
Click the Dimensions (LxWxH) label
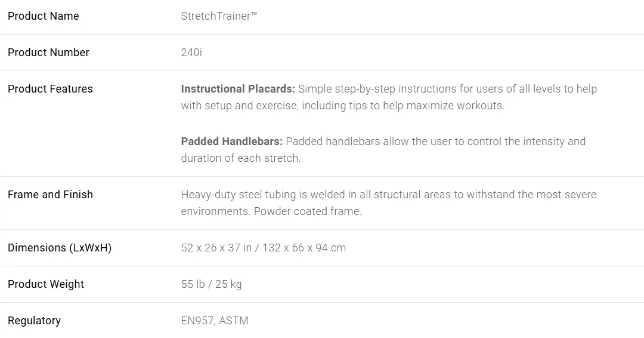coord(60,248)
